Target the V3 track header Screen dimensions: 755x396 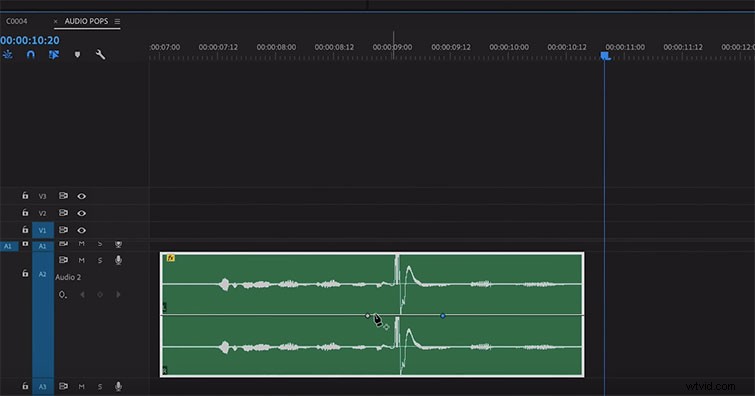click(x=42, y=196)
